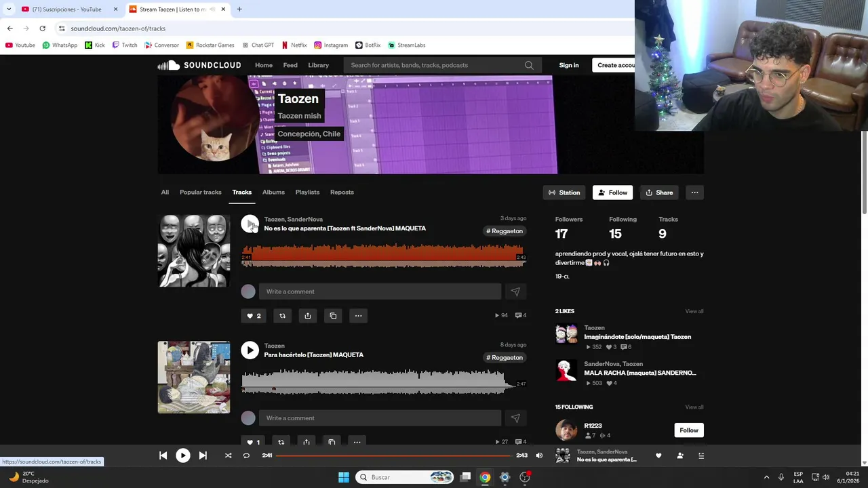
Task: Open the Windows Start menu
Action: pyautogui.click(x=344, y=477)
